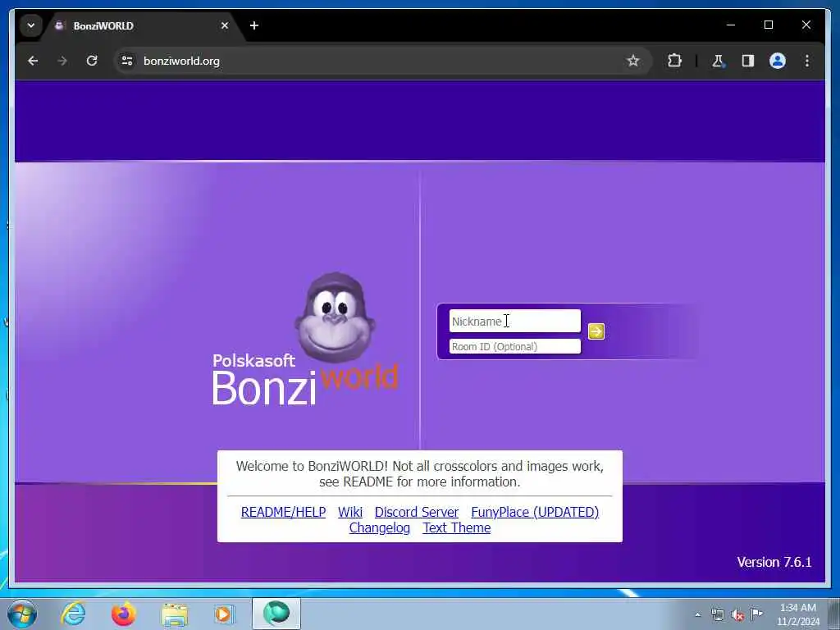Open Chrome Labs flask icon
This screenshot has width=840, height=630.
(718, 61)
